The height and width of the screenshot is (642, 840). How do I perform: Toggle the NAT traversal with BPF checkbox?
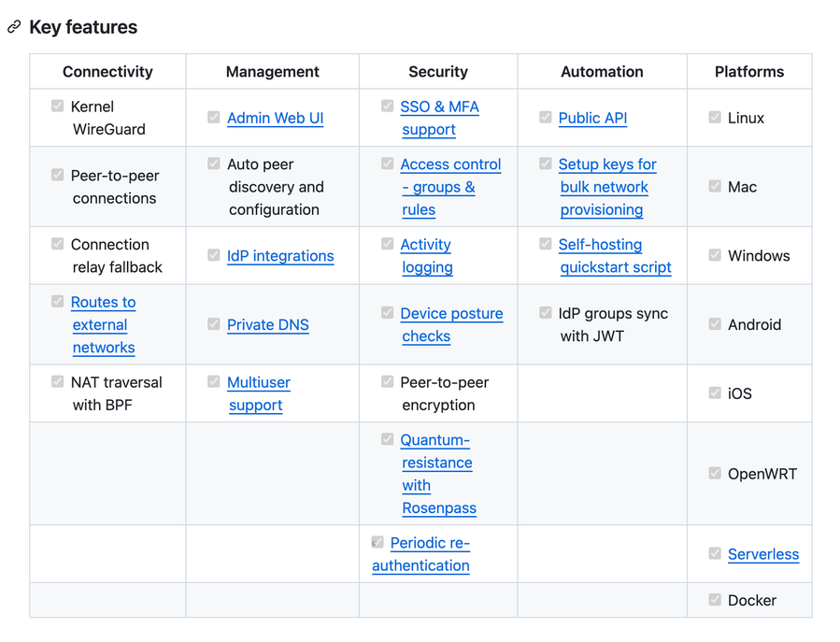(x=58, y=382)
